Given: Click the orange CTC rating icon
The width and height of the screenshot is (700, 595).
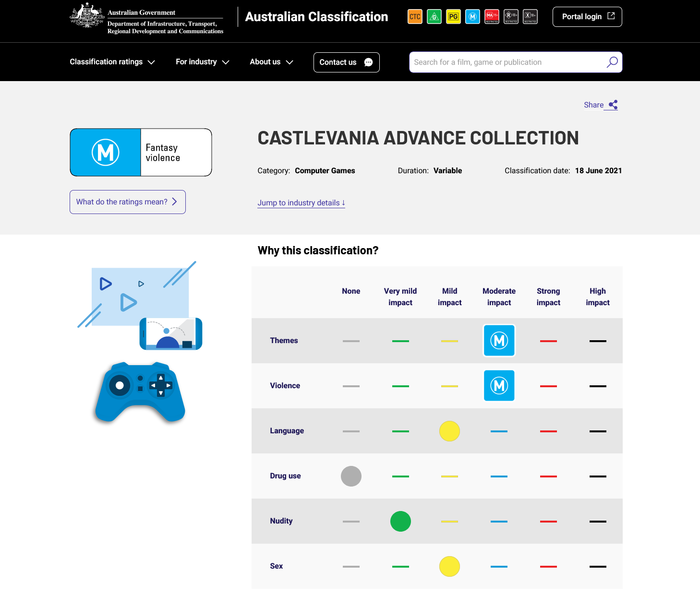Looking at the screenshot, I should click(415, 17).
